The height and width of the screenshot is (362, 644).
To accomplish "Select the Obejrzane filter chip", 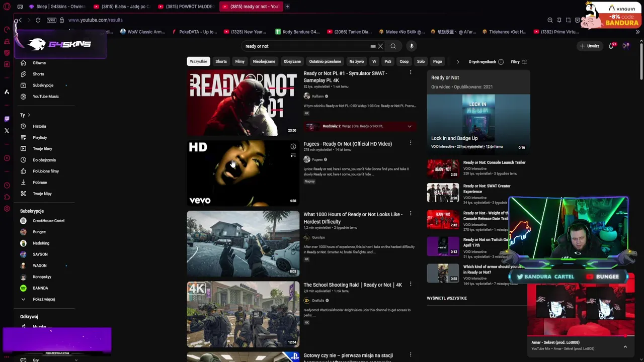I will coord(292,61).
